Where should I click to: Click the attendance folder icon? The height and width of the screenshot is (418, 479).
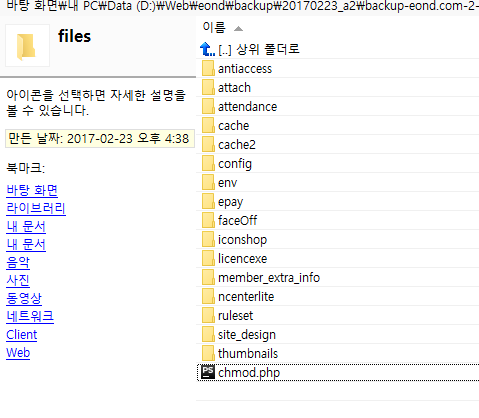point(208,106)
